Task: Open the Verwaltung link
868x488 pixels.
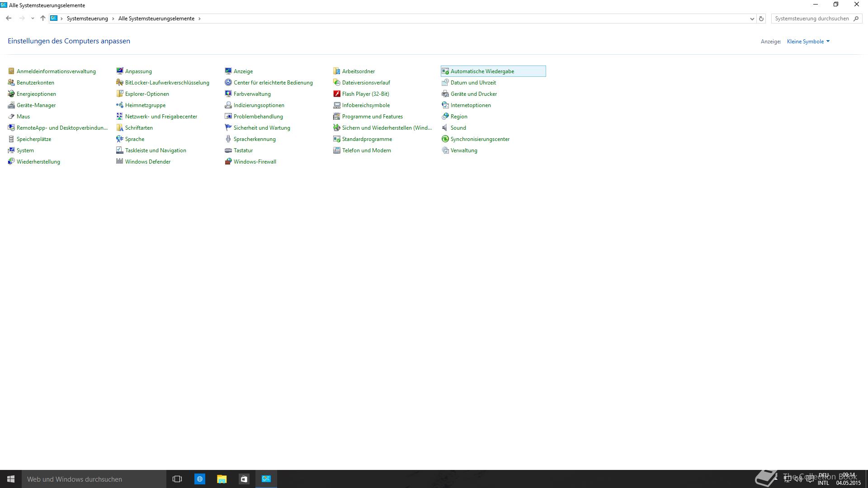Action: tap(464, 150)
